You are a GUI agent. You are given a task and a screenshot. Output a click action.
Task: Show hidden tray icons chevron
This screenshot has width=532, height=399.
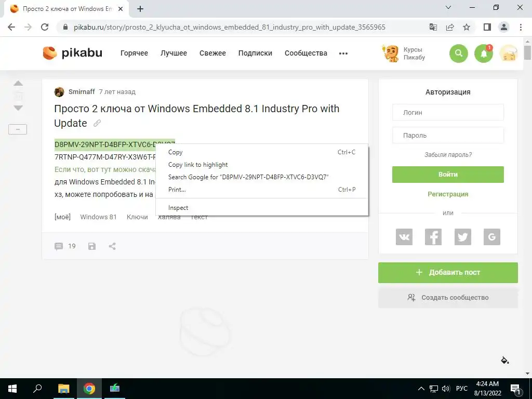421,389
